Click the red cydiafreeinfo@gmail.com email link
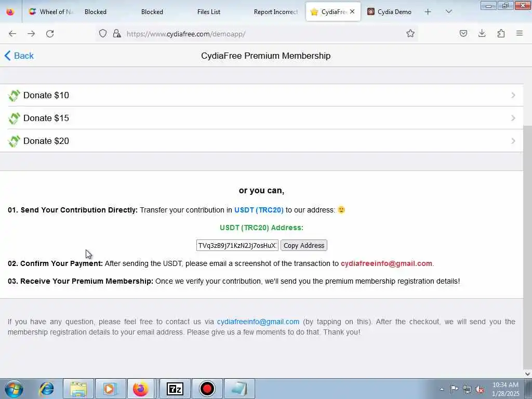Screen dimensions: 532x399 coord(387,263)
